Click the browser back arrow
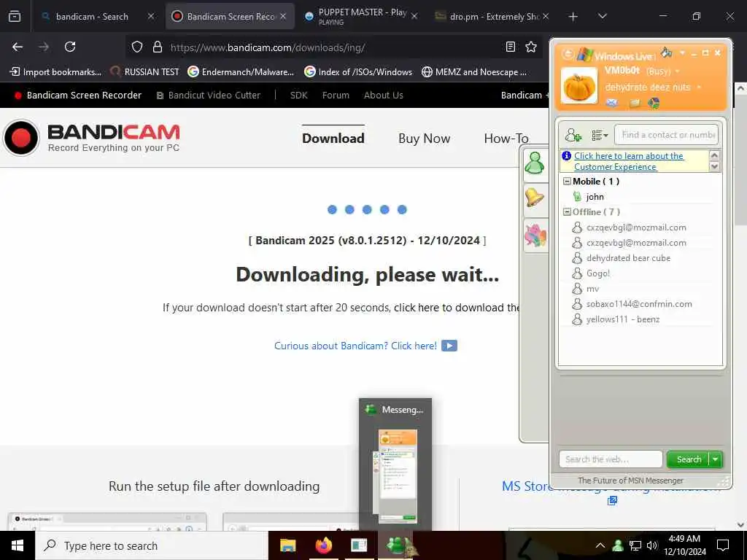 pyautogui.click(x=18, y=47)
